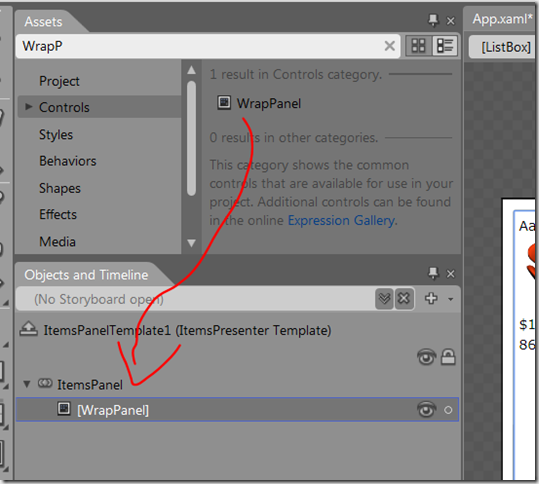Click the return scope icon beside ItemsPanelTemplate1
The height and width of the screenshot is (484, 539).
(x=29, y=329)
